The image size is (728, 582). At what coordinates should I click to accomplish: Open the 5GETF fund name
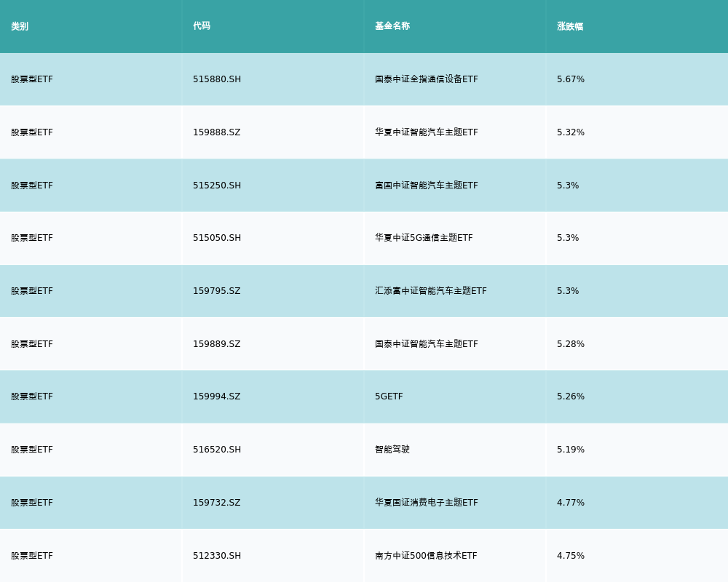[389, 396]
